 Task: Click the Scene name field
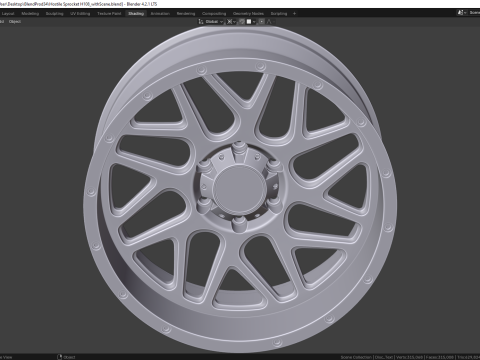(474, 13)
